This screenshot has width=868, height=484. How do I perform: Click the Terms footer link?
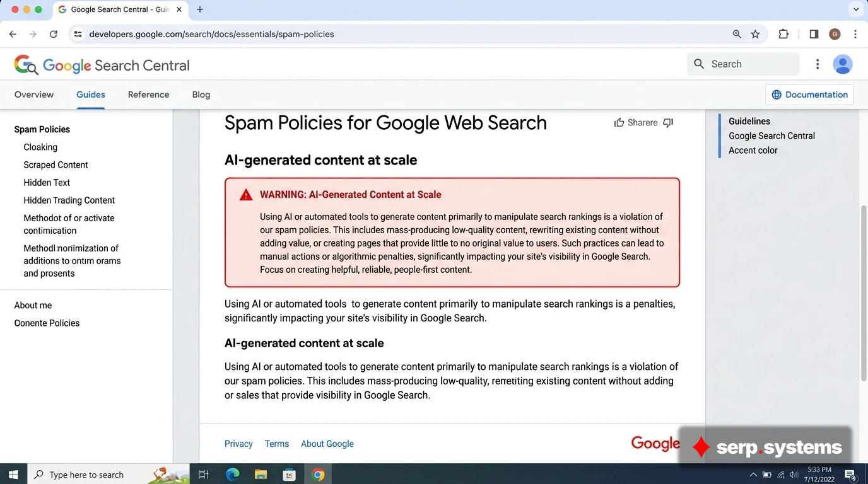[x=277, y=444]
